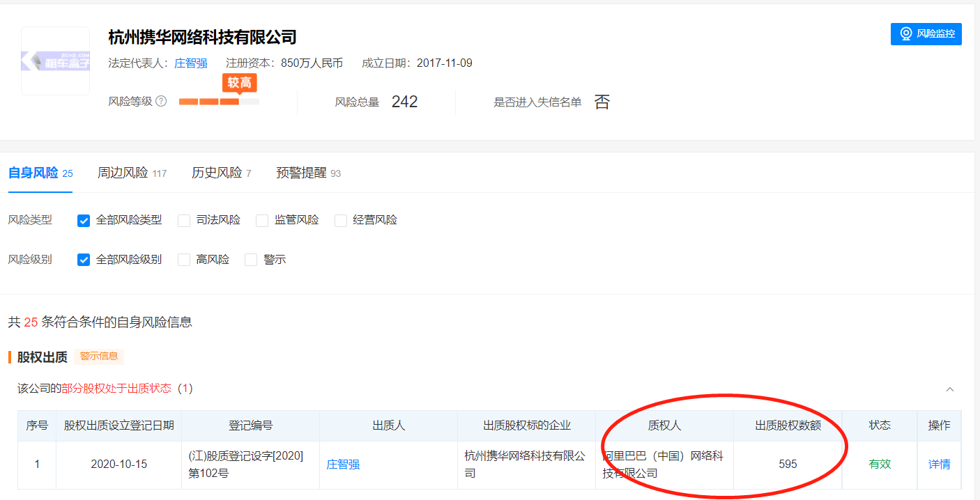Switch to 预警提醒 tab
The image size is (980, 500).
(x=308, y=173)
